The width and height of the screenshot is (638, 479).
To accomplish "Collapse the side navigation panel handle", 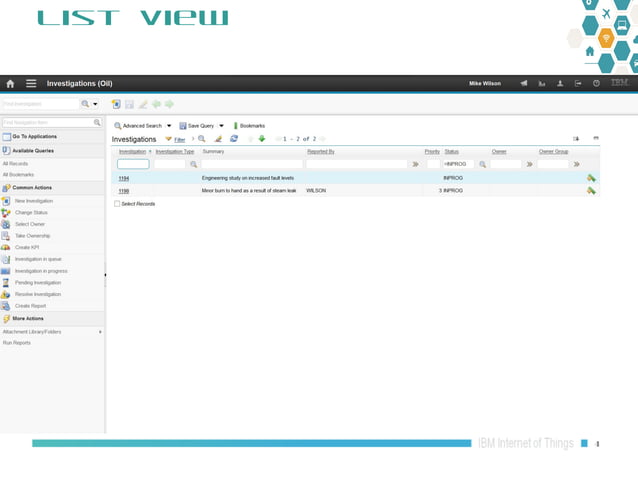I will tap(105, 275).
